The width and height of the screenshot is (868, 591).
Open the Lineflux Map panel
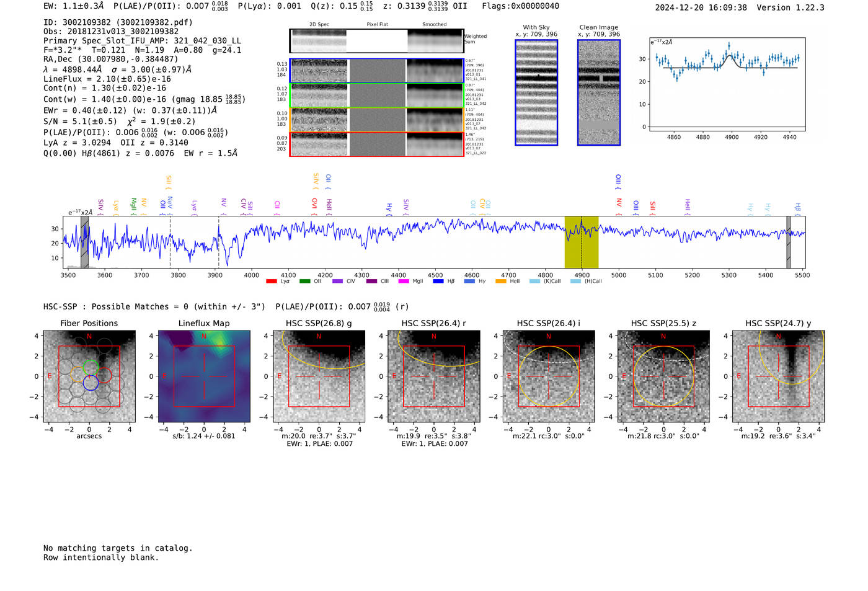204,376
